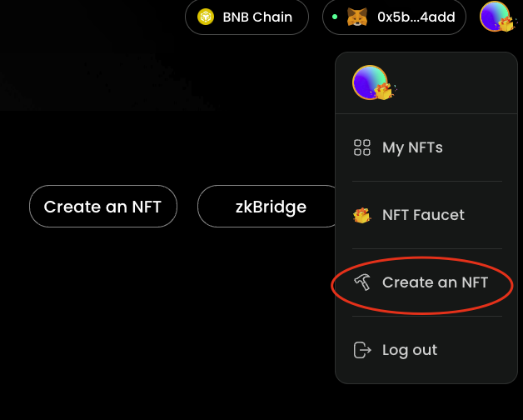Open the BNB Chain network selector
The width and height of the screenshot is (523, 420).
point(247,17)
